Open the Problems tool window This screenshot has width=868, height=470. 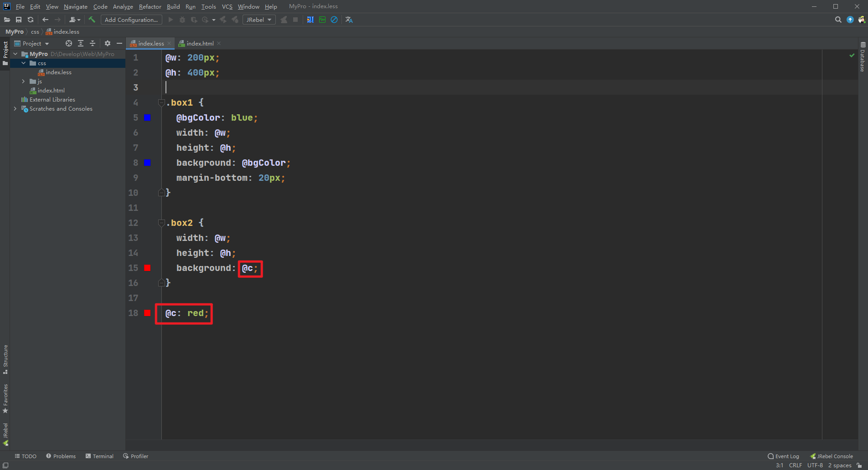click(x=61, y=456)
